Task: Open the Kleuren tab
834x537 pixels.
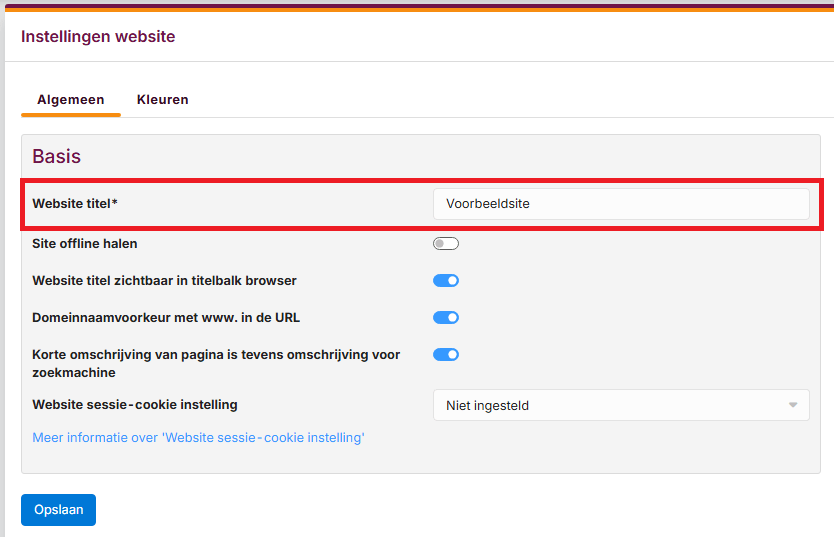Action: 162,100
